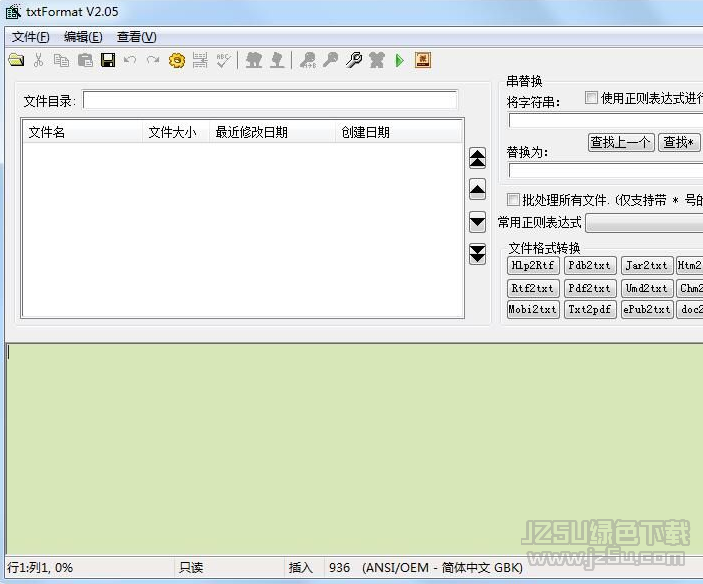Sort by 文件大小 column header

176,132
